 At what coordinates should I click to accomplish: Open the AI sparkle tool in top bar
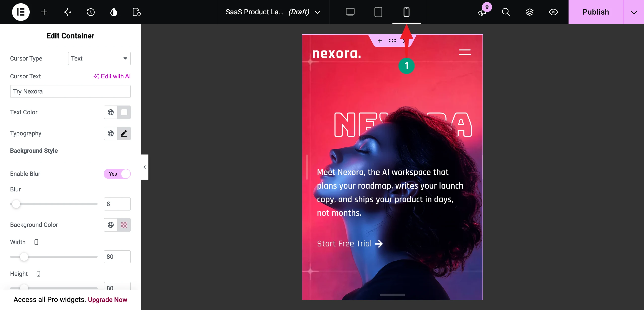(67, 12)
